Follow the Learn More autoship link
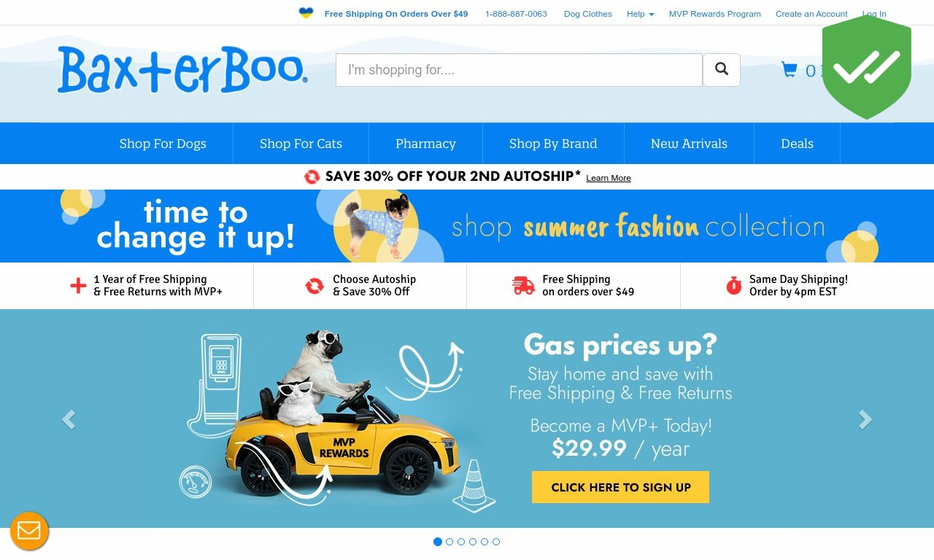Viewport: 934px width, 560px height. pos(609,178)
